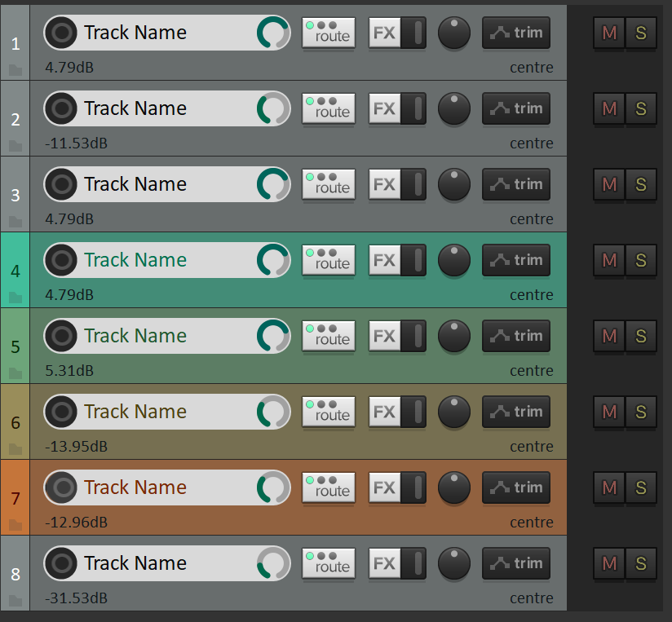Viewport: 672px width, 622px height.
Task: Select track 7 via its orange number cell
Action: (15, 498)
